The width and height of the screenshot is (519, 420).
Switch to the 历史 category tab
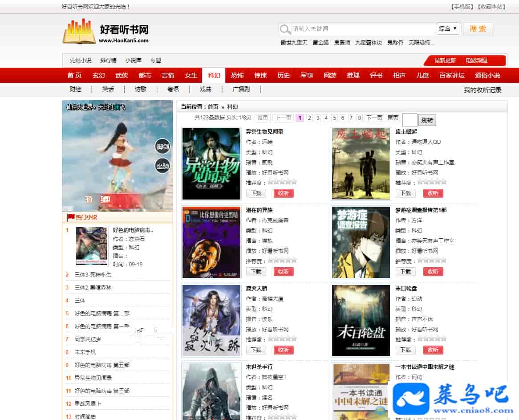284,75
